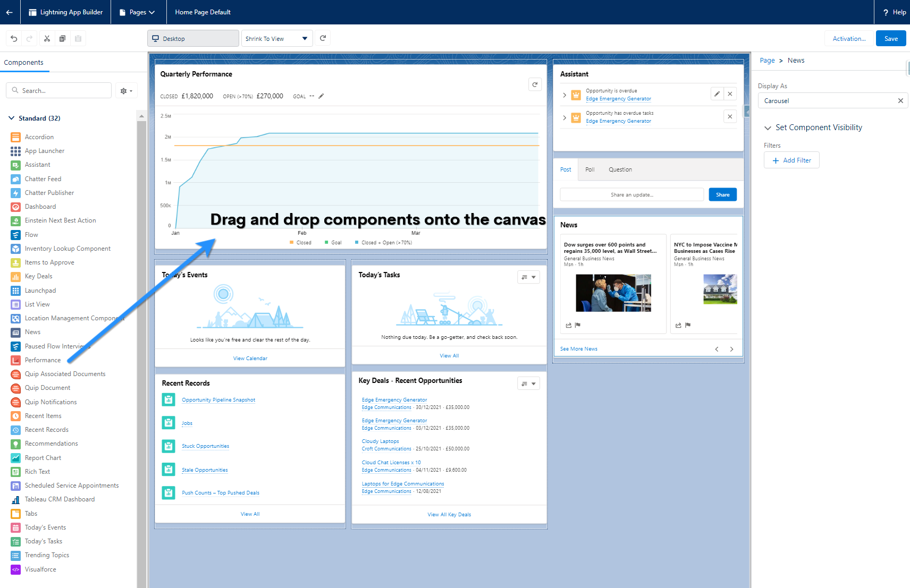Viewport: 910px width, 588px height.
Task: Show next news carousel item
Action: tap(731, 349)
